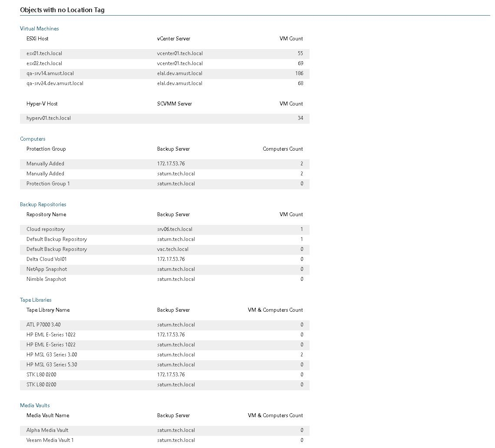The width and height of the screenshot is (495, 448).
Task: Click the 'Objects with no Location Tag' heading
Action: (x=62, y=10)
